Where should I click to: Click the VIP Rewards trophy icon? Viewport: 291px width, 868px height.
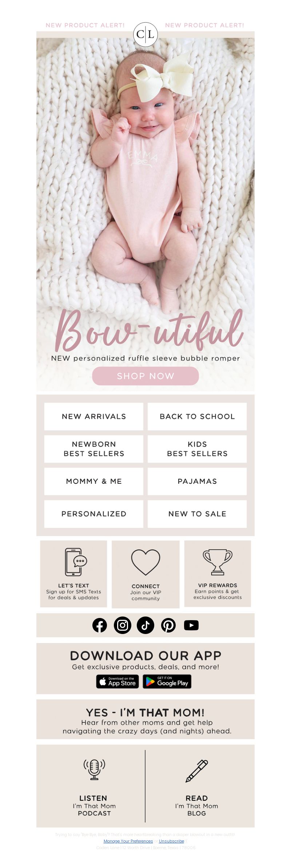click(218, 562)
